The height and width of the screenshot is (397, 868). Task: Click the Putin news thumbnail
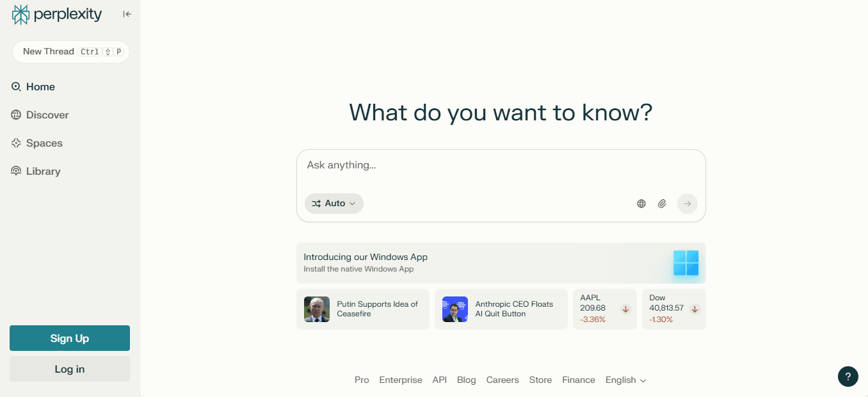point(317,309)
